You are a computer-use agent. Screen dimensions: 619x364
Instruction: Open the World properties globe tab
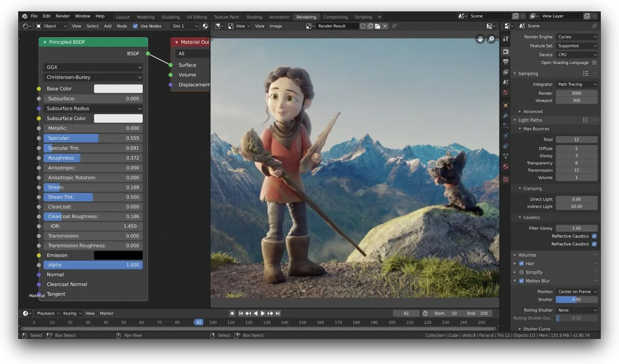pos(506,92)
